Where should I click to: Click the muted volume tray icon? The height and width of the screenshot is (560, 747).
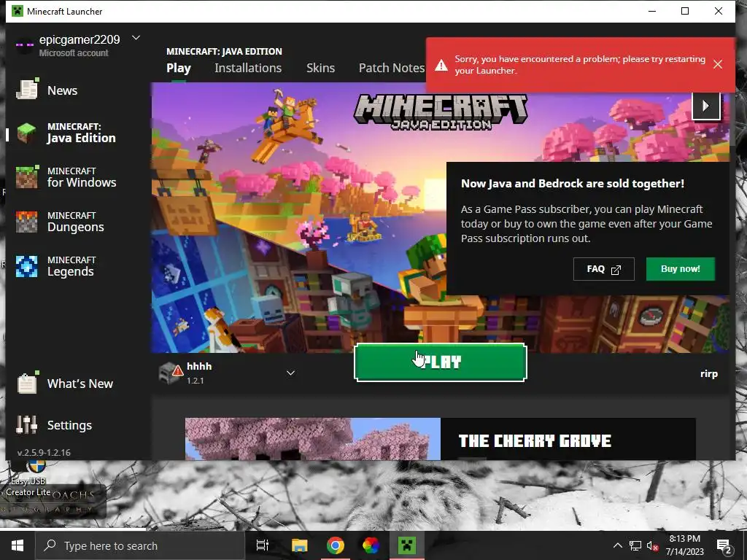point(652,545)
